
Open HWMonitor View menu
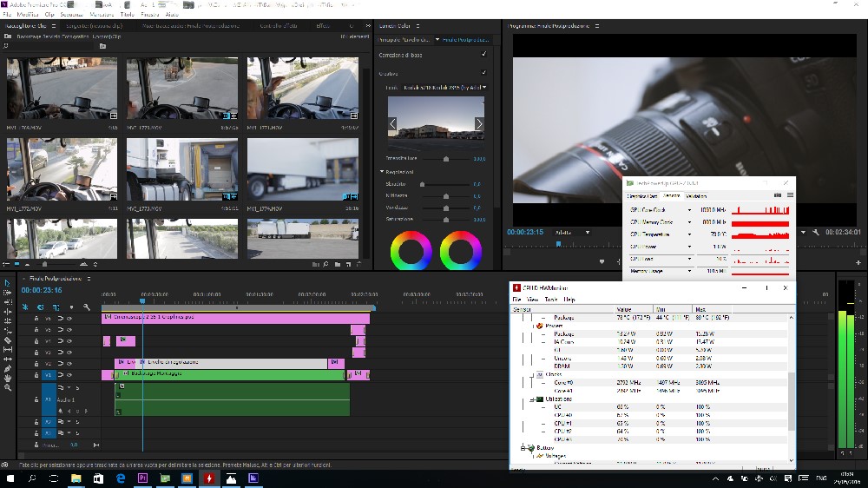[x=533, y=299]
